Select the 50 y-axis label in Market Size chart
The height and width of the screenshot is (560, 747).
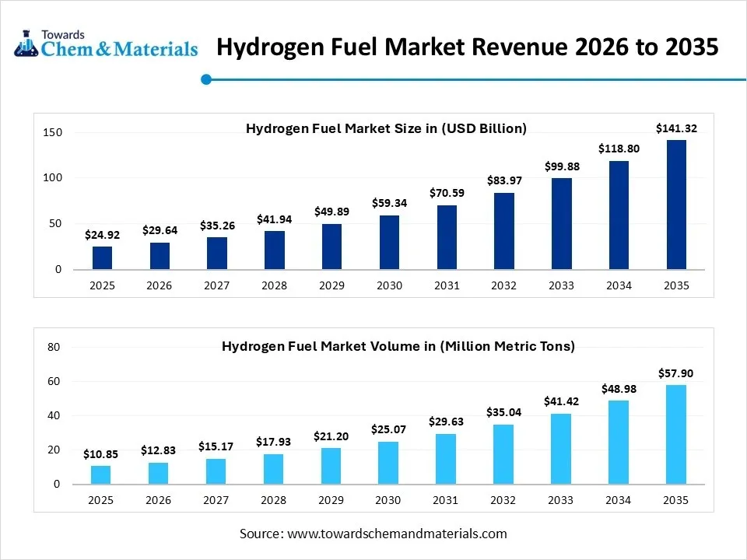coord(55,223)
